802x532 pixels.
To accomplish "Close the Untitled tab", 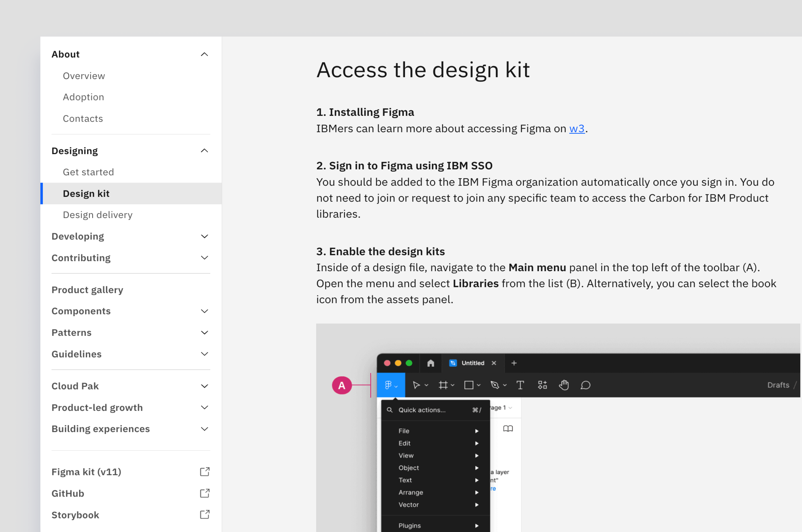I will [494, 363].
